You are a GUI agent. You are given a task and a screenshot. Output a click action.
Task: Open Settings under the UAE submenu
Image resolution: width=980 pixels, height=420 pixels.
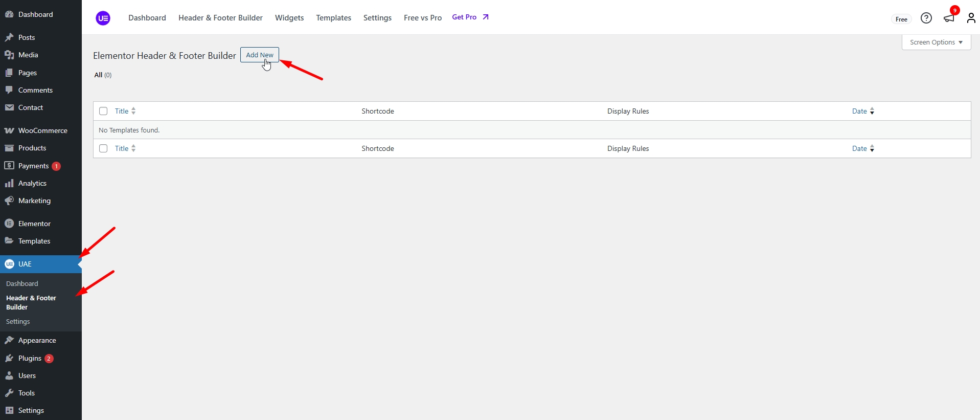[18, 321]
